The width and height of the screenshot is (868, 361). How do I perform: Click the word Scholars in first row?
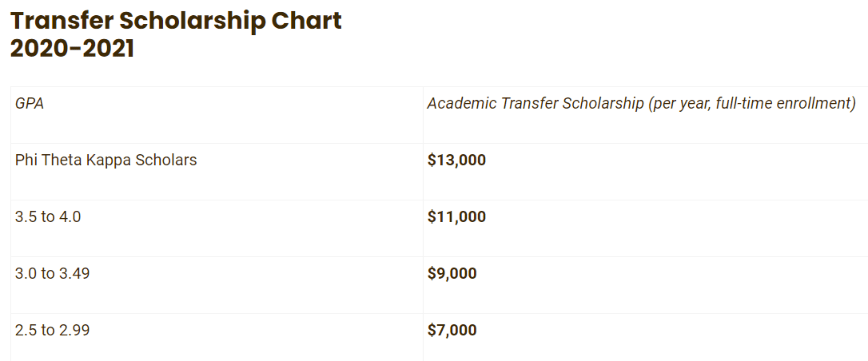[x=166, y=160]
